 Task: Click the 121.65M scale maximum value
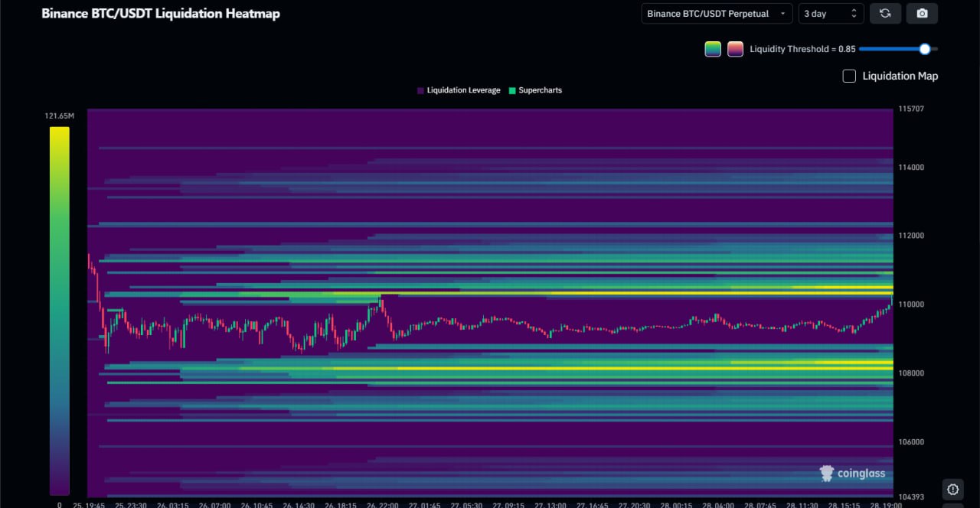tap(59, 116)
